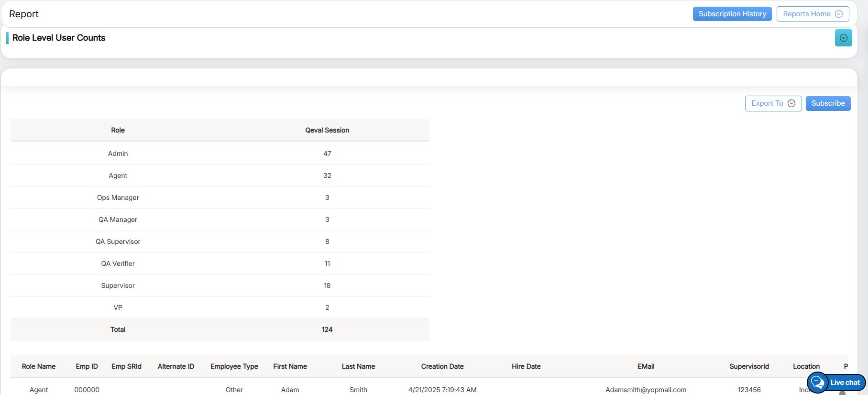Click the Adamsmith@yopmail.com email cell
The image size is (868, 395).
click(646, 390)
